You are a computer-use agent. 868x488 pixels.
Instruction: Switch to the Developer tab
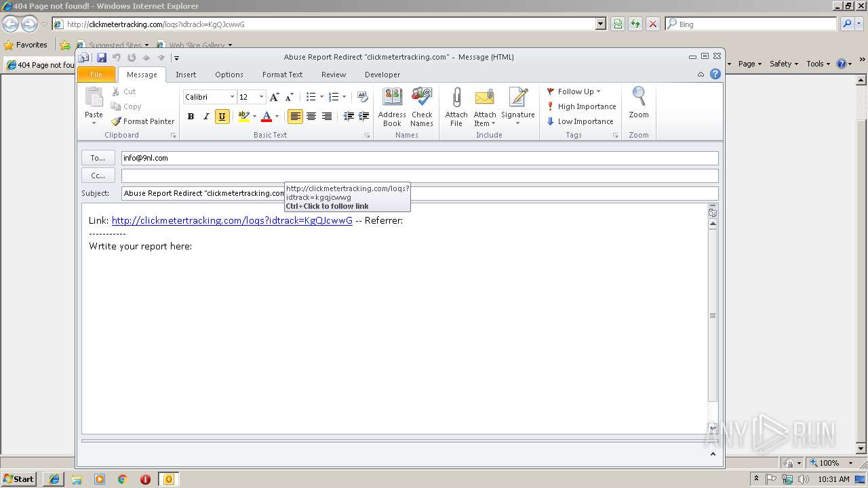382,75
